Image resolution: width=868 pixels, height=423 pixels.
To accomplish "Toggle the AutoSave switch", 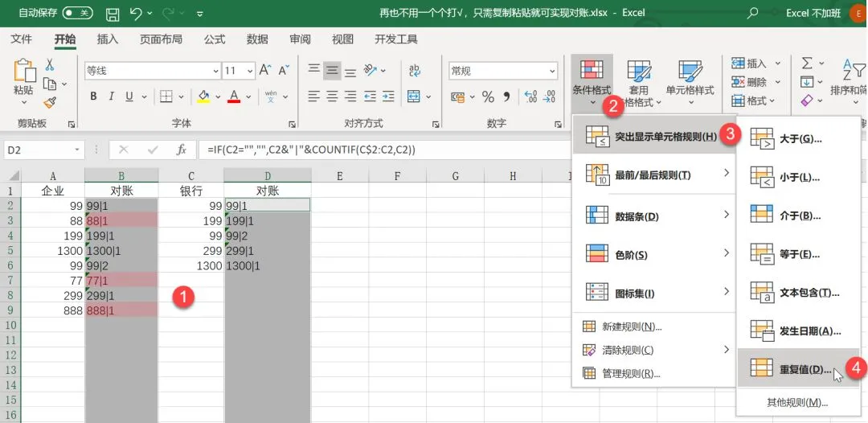I will pos(77,13).
